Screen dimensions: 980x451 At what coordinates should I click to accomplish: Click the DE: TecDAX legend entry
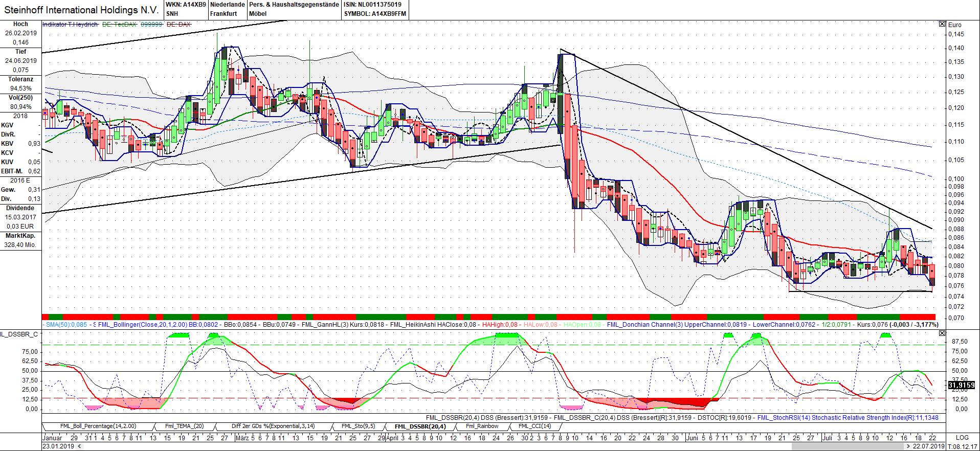click(x=119, y=25)
